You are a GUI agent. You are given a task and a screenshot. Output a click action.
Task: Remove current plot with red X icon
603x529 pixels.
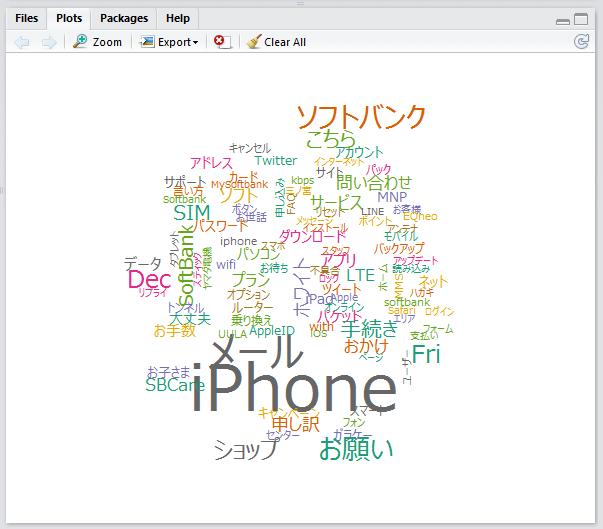[223, 42]
